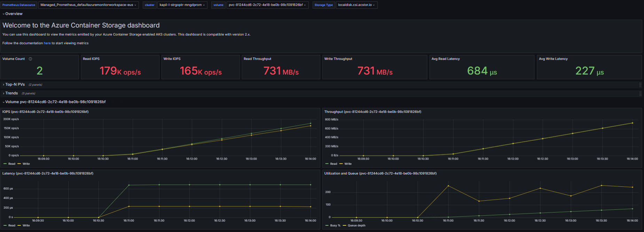Click the Trends row drag handle
This screenshot has width=644, height=232.
pos(640,93)
